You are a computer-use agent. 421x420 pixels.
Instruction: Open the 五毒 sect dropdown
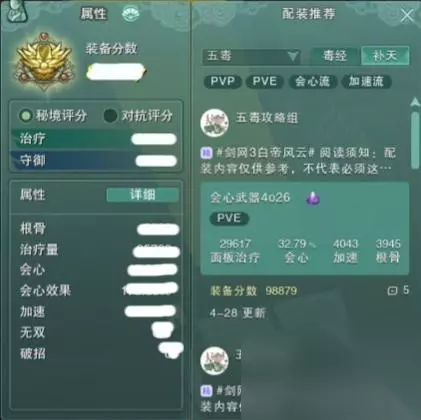click(251, 56)
